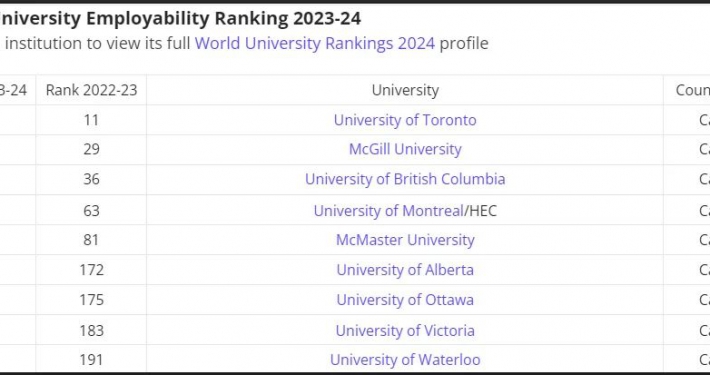Click the rank 29 cell
The width and height of the screenshot is (710, 375).
click(91, 149)
